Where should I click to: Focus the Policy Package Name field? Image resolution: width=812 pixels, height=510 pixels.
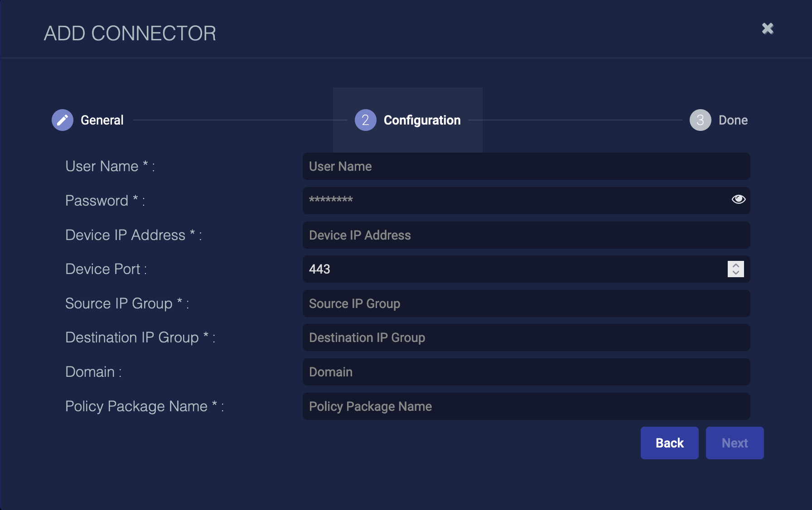pyautogui.click(x=526, y=406)
